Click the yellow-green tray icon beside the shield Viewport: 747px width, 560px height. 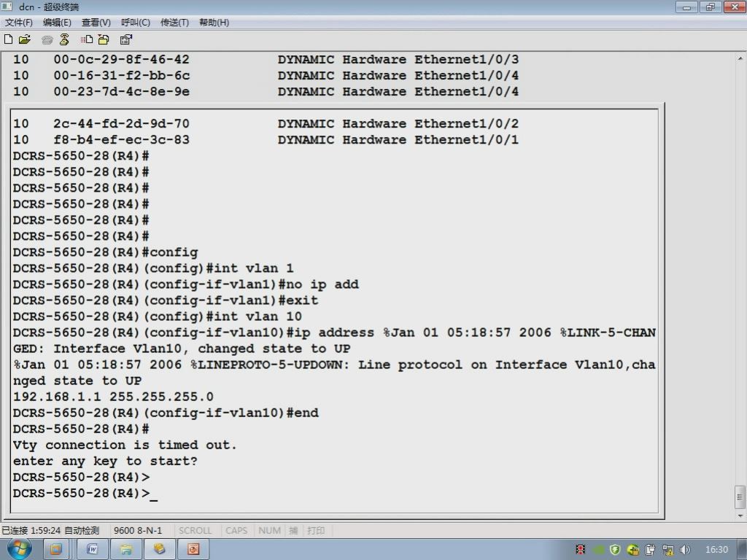coord(632,550)
